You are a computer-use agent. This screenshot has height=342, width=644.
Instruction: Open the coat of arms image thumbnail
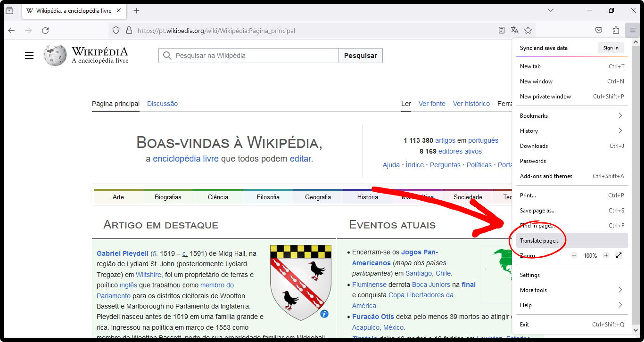pos(300,282)
